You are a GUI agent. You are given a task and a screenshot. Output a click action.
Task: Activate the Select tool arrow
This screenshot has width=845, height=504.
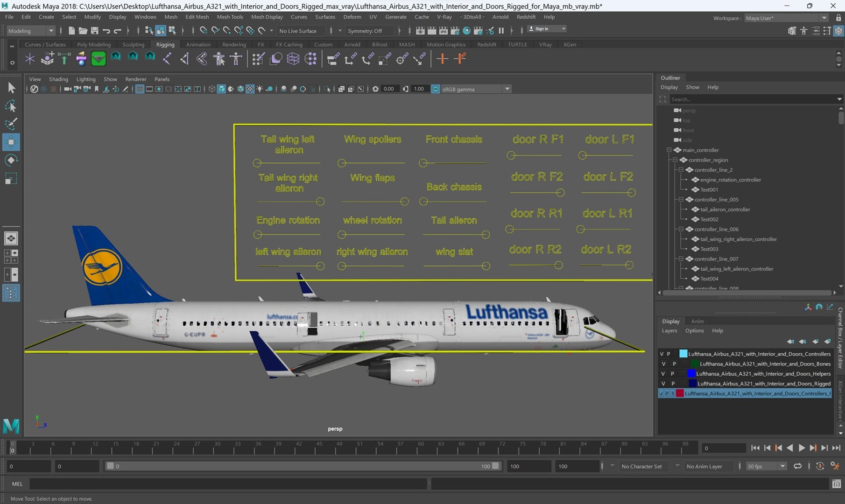tap(11, 88)
